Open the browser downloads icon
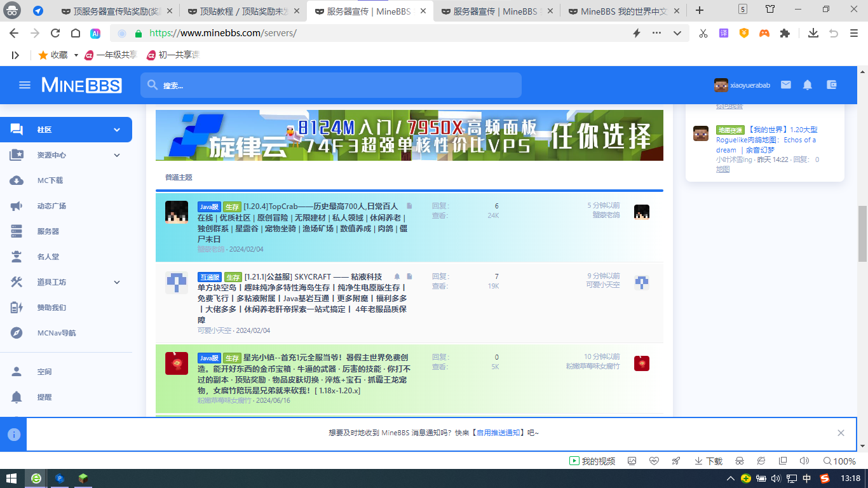Viewport: 868px width, 488px height. (x=813, y=33)
